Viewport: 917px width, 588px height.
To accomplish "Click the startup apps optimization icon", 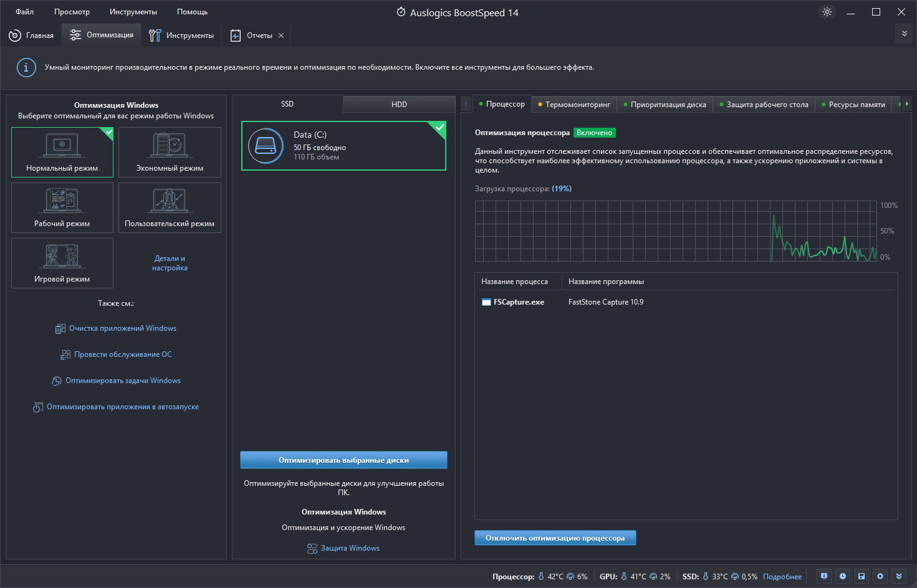I will point(38,407).
